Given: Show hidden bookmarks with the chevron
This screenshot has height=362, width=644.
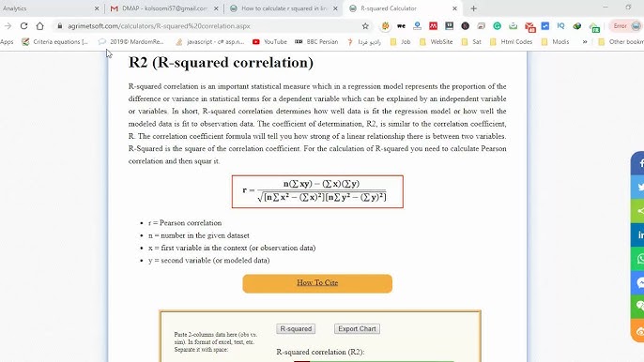Looking at the screenshot, I should click(x=585, y=42).
